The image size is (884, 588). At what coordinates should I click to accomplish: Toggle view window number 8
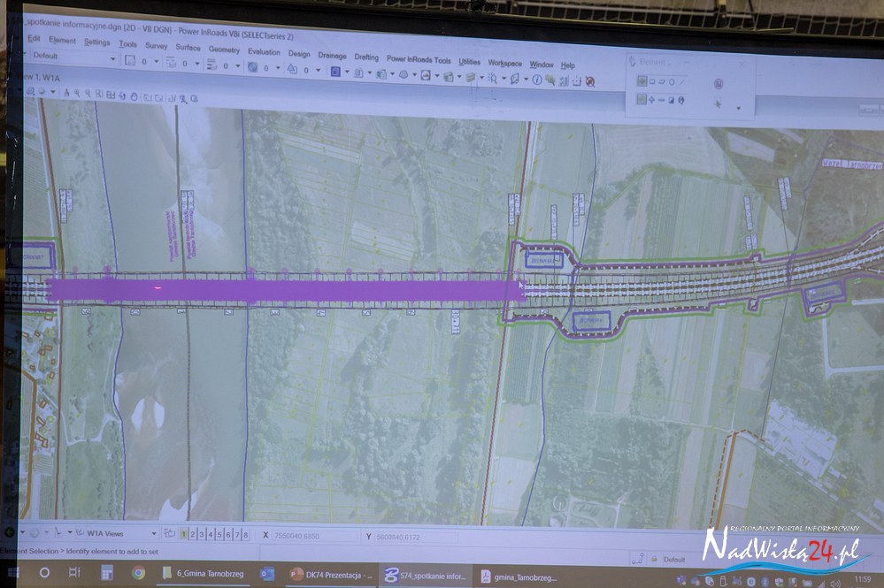(245, 534)
